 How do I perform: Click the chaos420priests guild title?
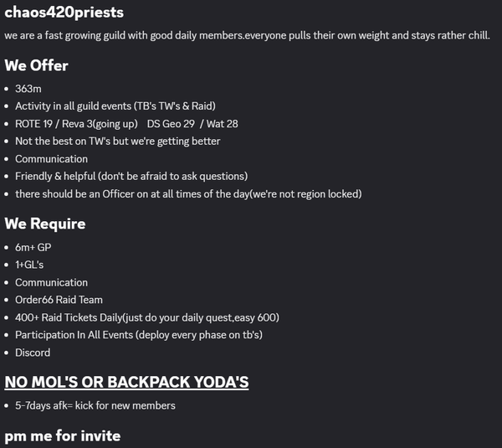[x=64, y=13]
